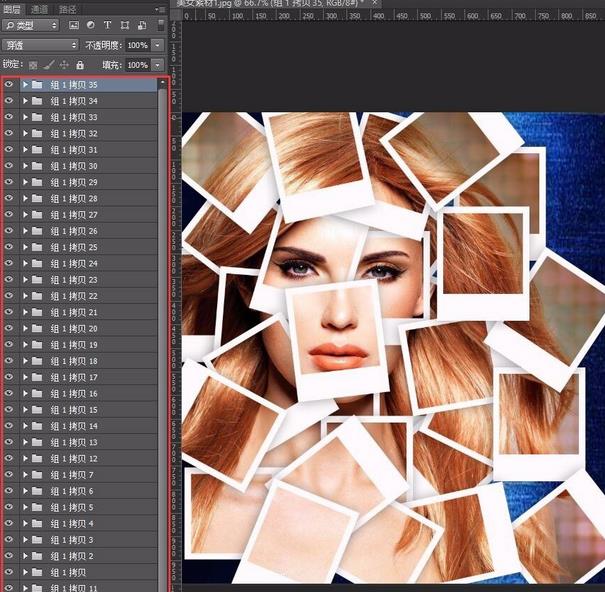605x592 pixels.
Task: Switch to the 通道 tab
Action: tap(39, 8)
